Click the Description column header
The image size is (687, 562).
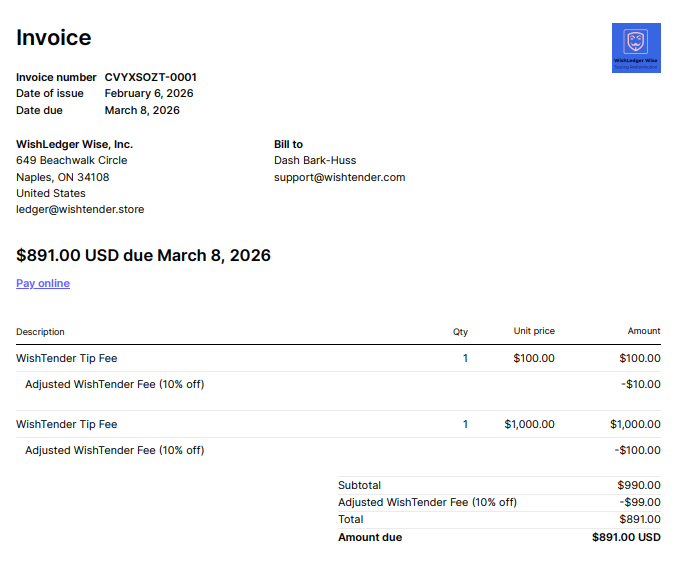(40, 331)
